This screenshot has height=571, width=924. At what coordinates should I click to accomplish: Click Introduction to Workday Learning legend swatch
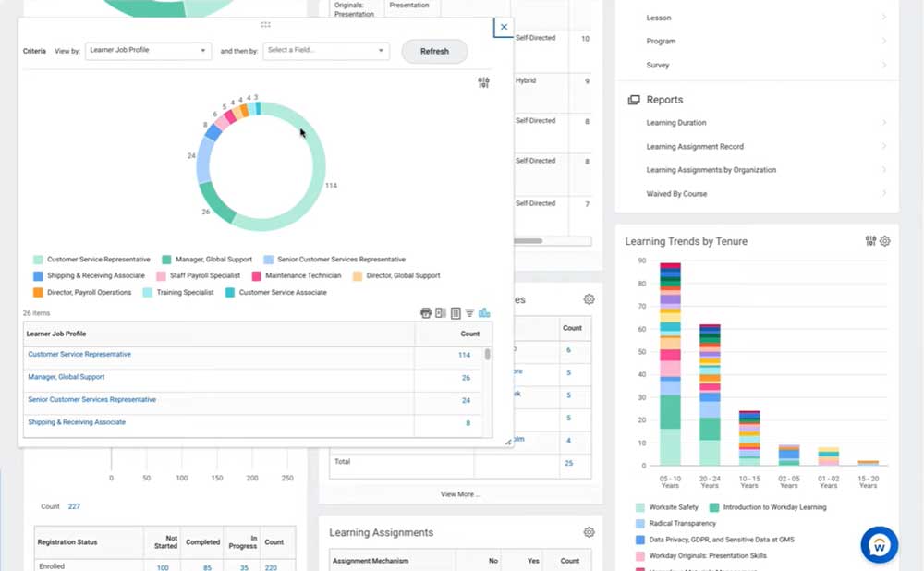coord(714,507)
